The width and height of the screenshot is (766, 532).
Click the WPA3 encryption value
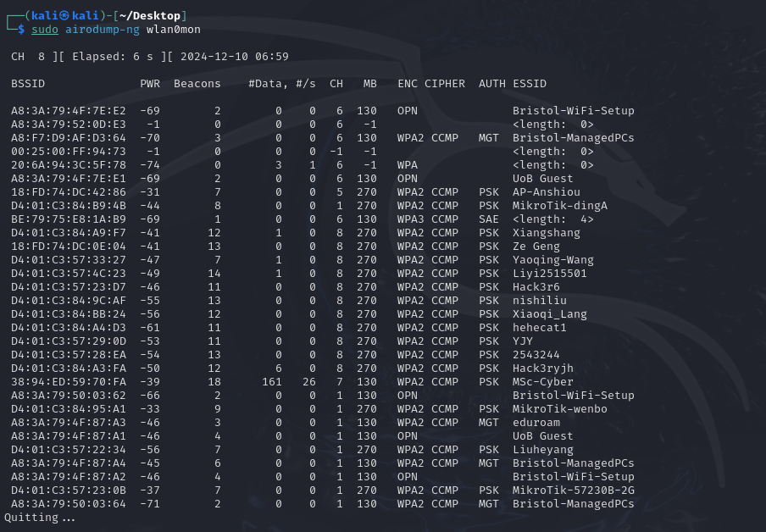(x=408, y=219)
